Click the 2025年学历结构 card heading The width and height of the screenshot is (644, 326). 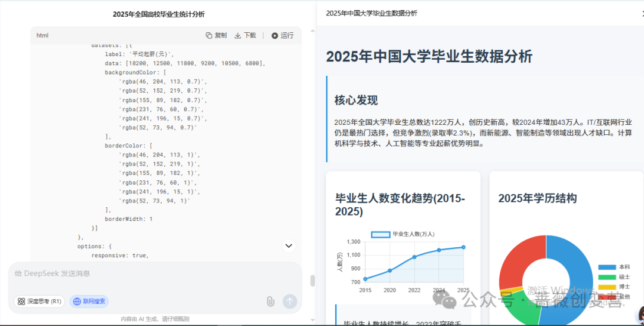(538, 198)
